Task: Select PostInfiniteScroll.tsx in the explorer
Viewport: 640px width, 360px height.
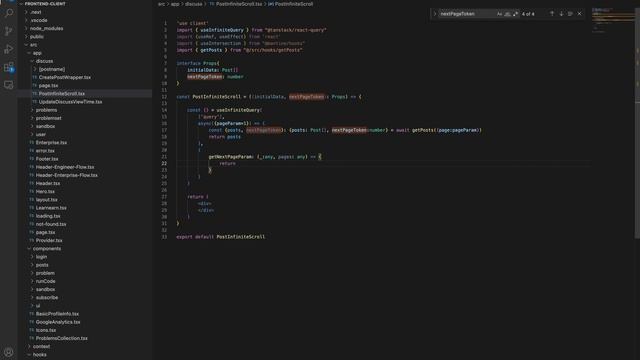Action: pos(62,94)
